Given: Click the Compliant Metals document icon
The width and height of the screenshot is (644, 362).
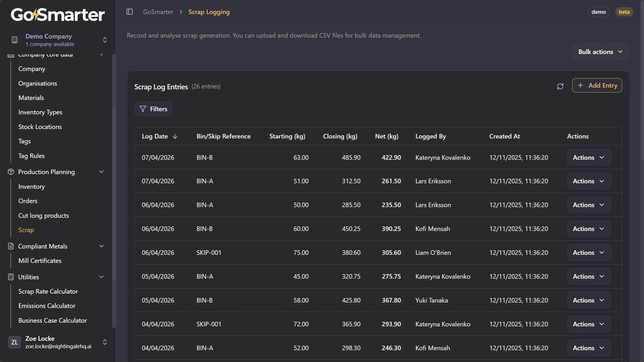Looking at the screenshot, I should pyautogui.click(x=11, y=246).
